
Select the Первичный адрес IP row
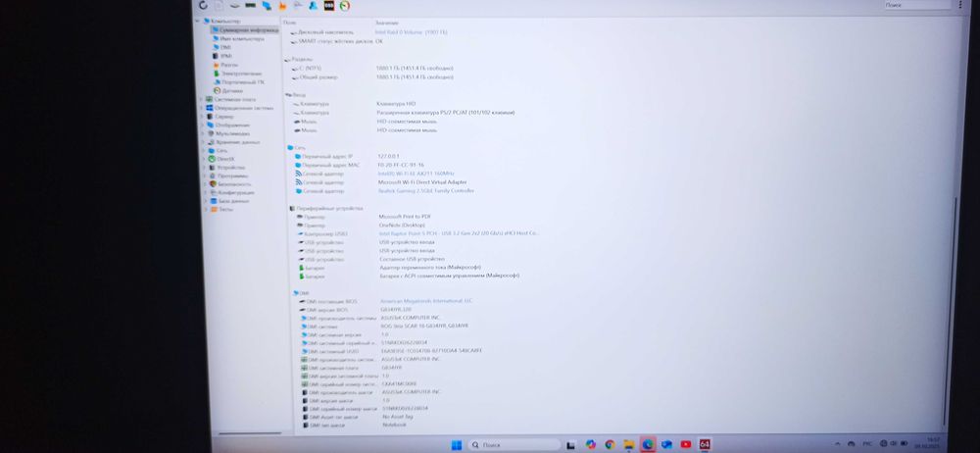coord(348,156)
